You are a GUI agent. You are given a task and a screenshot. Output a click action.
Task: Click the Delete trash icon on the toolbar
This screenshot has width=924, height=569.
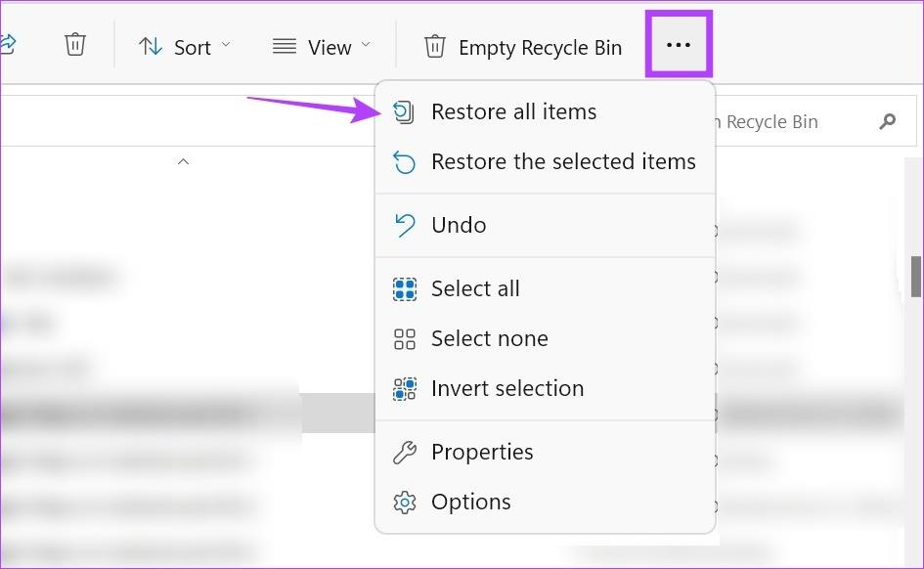(x=75, y=44)
